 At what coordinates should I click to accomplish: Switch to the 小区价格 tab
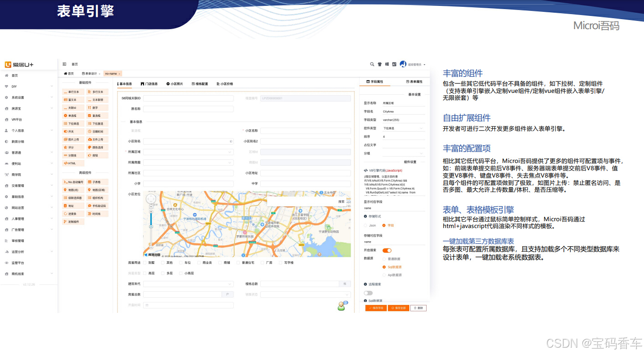pyautogui.click(x=225, y=84)
